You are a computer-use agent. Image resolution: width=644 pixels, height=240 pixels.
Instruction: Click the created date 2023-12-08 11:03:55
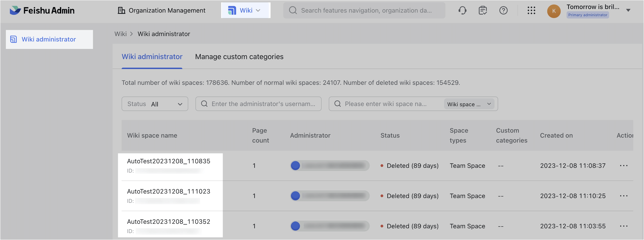coord(573,226)
